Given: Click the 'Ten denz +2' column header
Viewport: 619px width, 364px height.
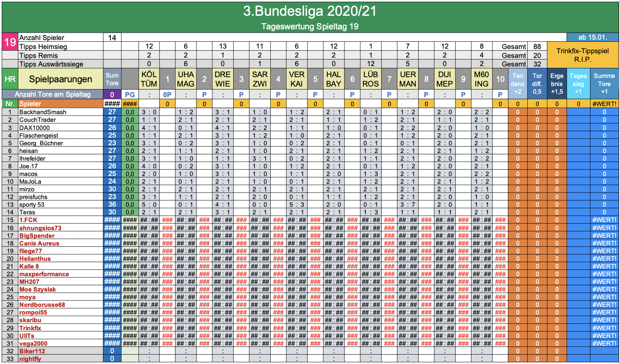Looking at the screenshot, I should pyautogui.click(x=518, y=84).
